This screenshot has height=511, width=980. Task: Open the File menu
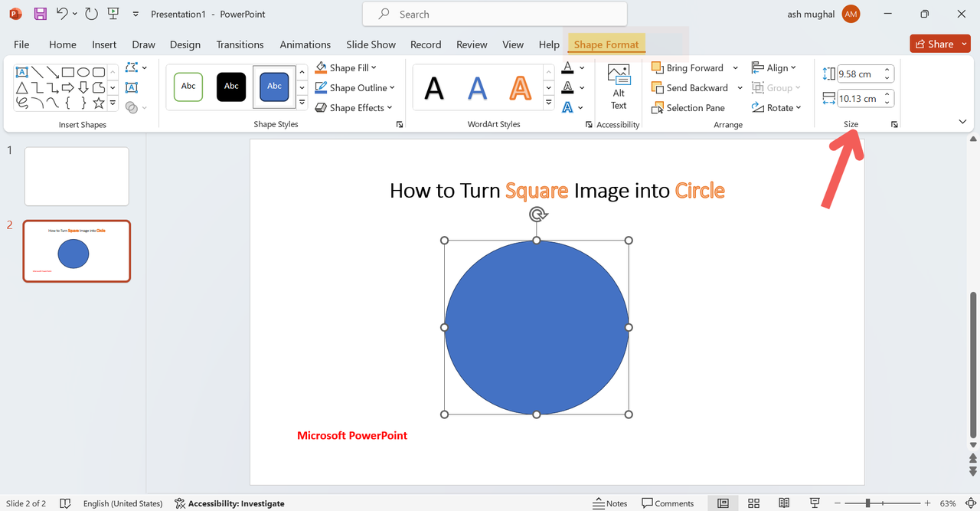tap(21, 44)
